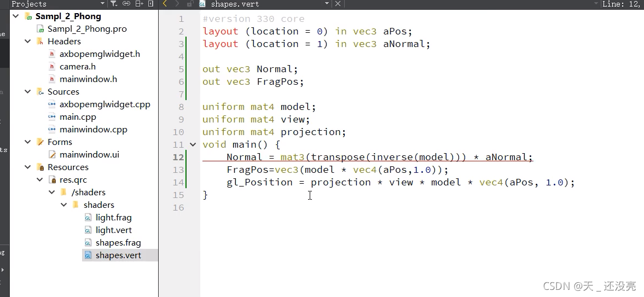This screenshot has height=297, width=644.
Task: Open camera.h header
Action: pyautogui.click(x=78, y=67)
